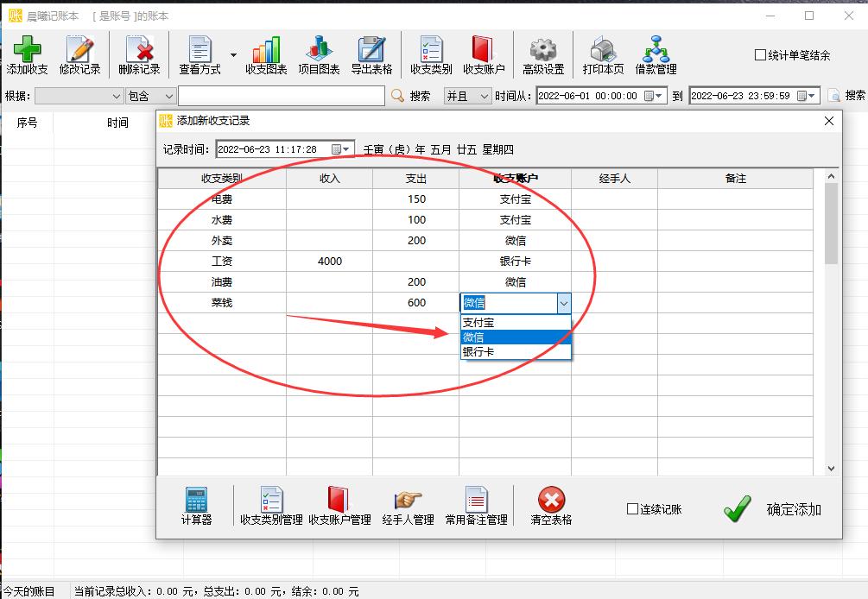Open the 查看方式 view options
Screen dimensions: 868x599
pyautogui.click(x=200, y=54)
